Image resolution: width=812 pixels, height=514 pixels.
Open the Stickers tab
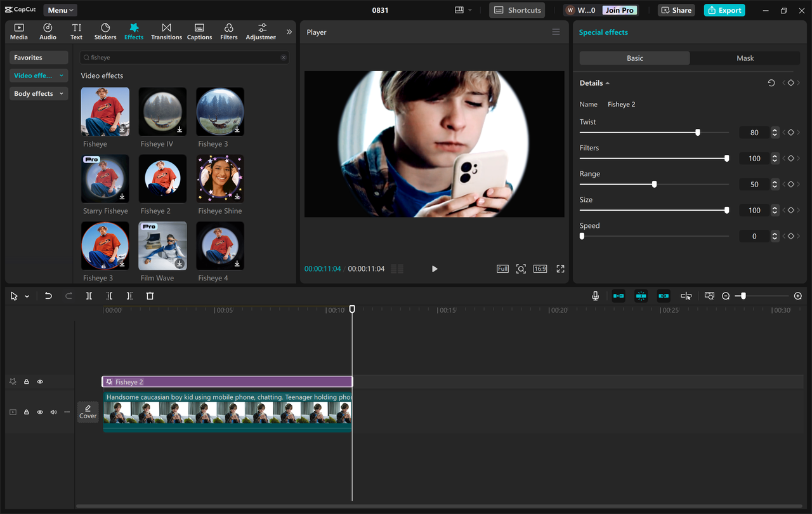[x=105, y=32]
